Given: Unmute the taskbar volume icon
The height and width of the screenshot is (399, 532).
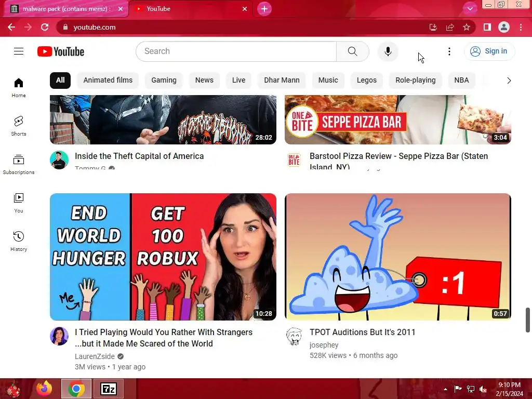Looking at the screenshot, I should [x=483, y=389].
